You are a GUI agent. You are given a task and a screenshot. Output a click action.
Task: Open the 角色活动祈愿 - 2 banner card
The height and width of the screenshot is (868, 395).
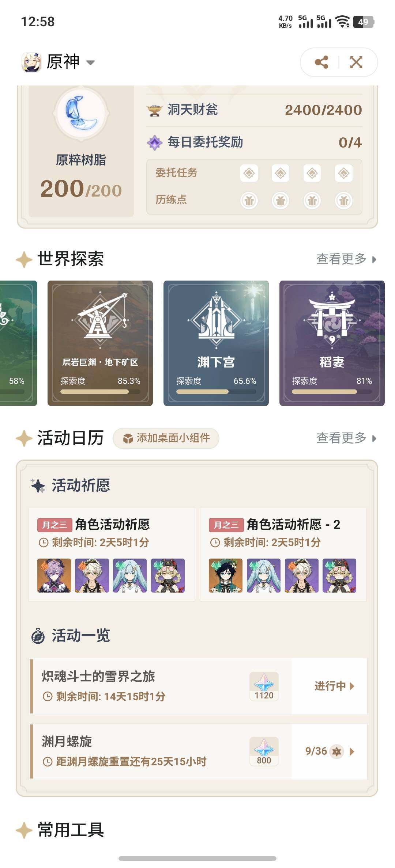pyautogui.click(x=283, y=554)
